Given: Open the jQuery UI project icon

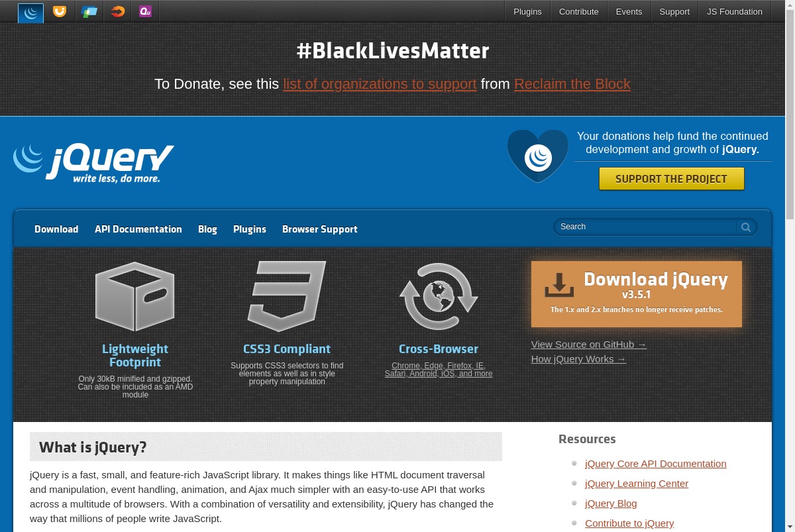Looking at the screenshot, I should [60, 11].
